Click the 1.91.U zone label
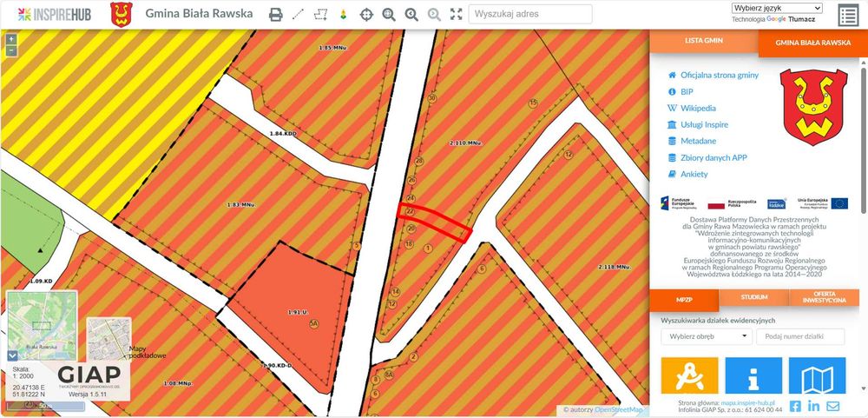Screen dimensions: 868x418 click(x=297, y=312)
